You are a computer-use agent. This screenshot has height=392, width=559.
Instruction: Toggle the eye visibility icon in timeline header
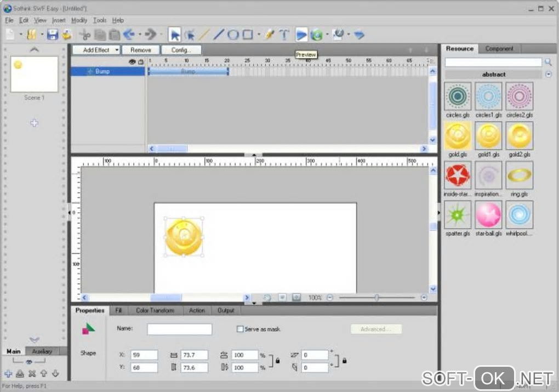coord(132,62)
